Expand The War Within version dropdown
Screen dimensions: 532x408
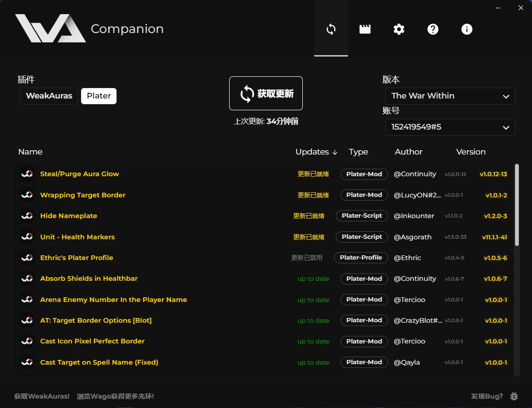pos(450,96)
